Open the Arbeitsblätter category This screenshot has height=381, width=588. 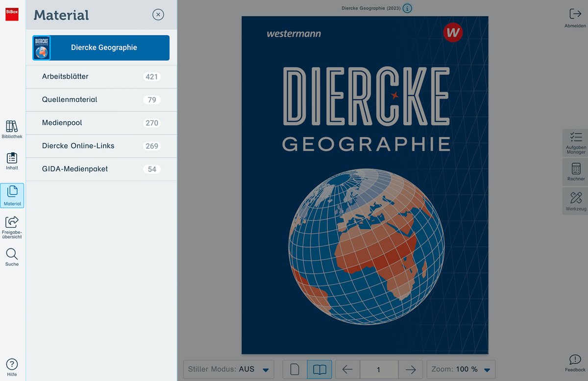[x=101, y=76]
